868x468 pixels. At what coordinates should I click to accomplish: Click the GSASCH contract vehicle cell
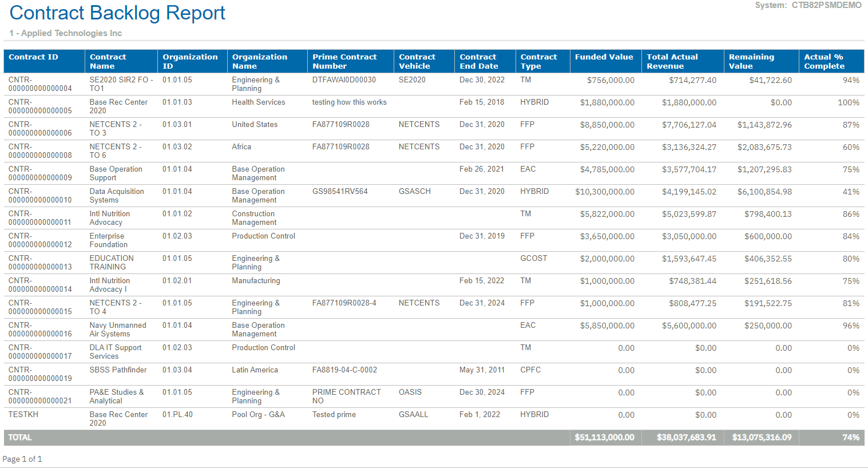click(x=414, y=192)
